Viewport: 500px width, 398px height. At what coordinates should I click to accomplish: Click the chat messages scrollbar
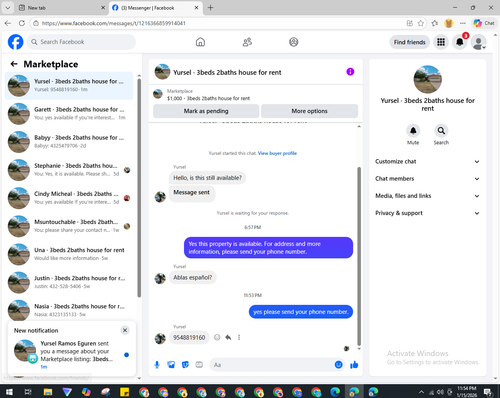point(359,256)
